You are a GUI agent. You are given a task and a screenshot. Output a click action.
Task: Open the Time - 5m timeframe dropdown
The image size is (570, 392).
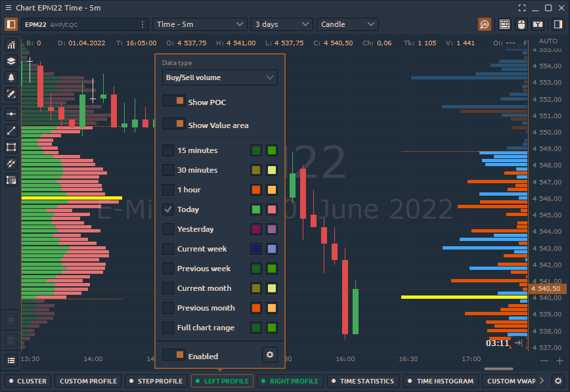(200, 24)
